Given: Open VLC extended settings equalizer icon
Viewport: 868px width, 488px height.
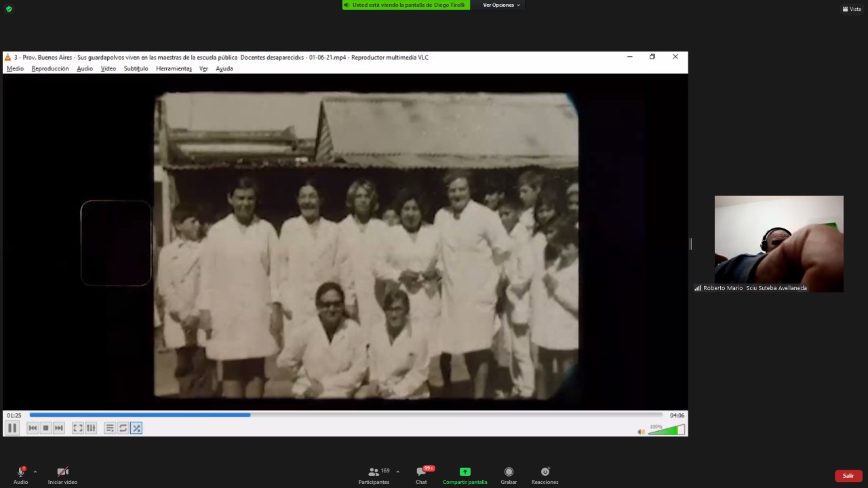Looking at the screenshot, I should point(91,428).
